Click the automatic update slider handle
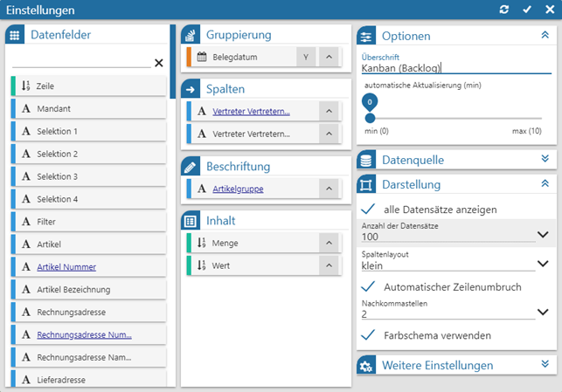This screenshot has width=562, height=392. tap(370, 117)
